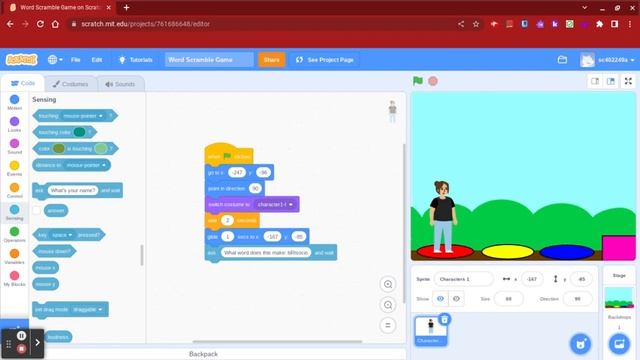Click the green flag to run project
Image resolution: width=640 pixels, height=360 pixels.
[418, 81]
